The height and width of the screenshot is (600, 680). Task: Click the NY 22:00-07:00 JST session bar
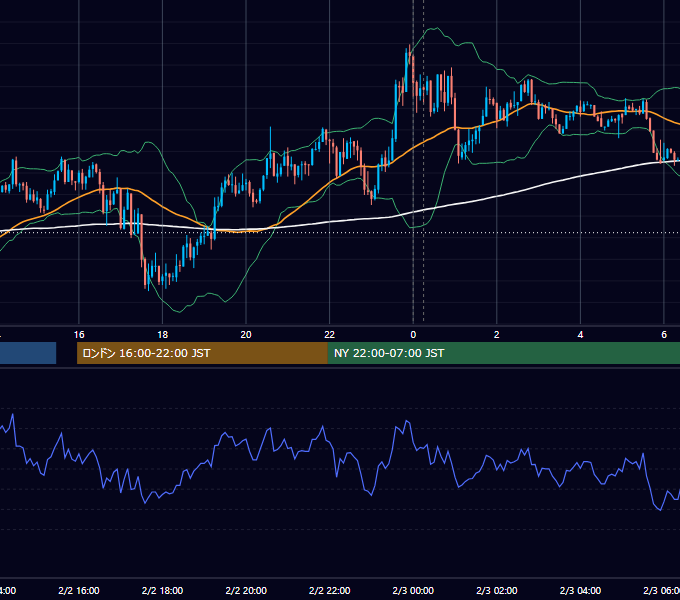[503, 353]
